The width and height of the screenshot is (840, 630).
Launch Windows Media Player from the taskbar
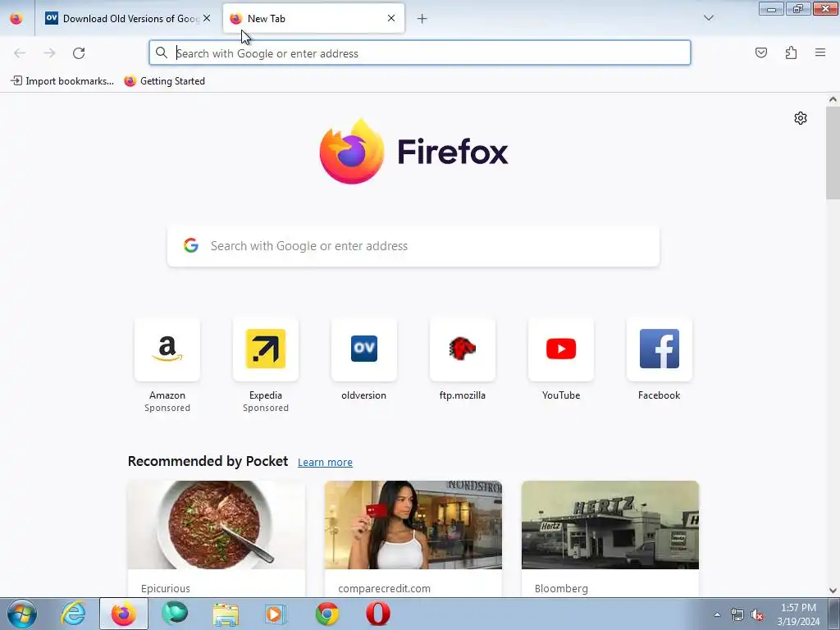coord(276,614)
